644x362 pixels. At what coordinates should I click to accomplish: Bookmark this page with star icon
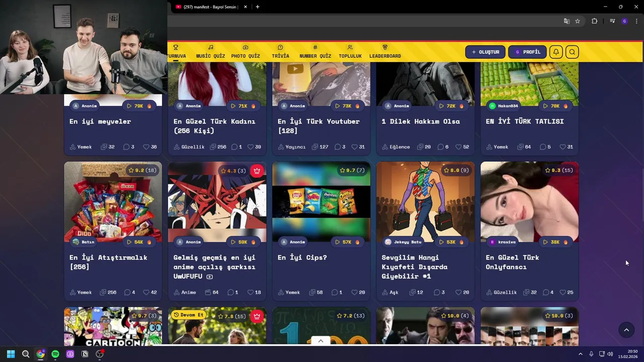(x=578, y=21)
